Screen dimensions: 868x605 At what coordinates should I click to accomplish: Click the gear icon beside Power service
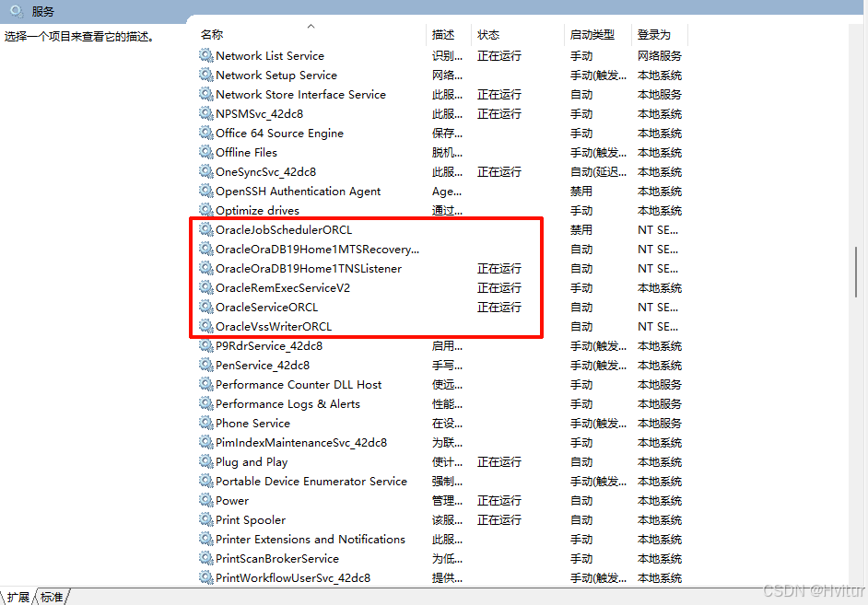click(x=205, y=500)
